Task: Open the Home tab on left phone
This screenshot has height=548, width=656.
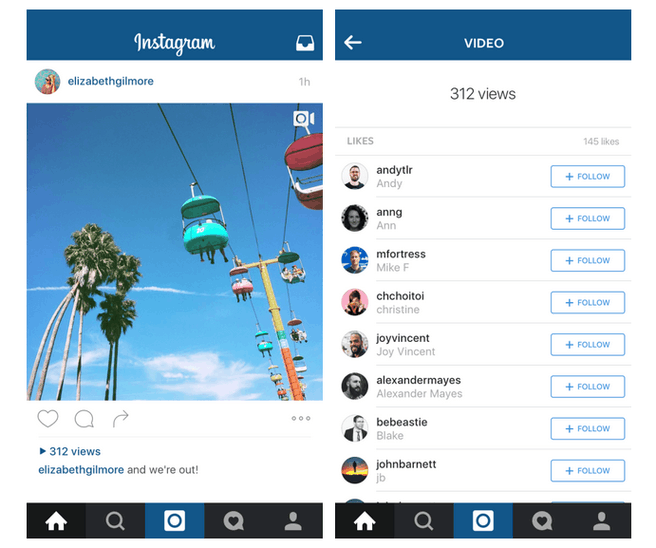Action: (x=56, y=521)
